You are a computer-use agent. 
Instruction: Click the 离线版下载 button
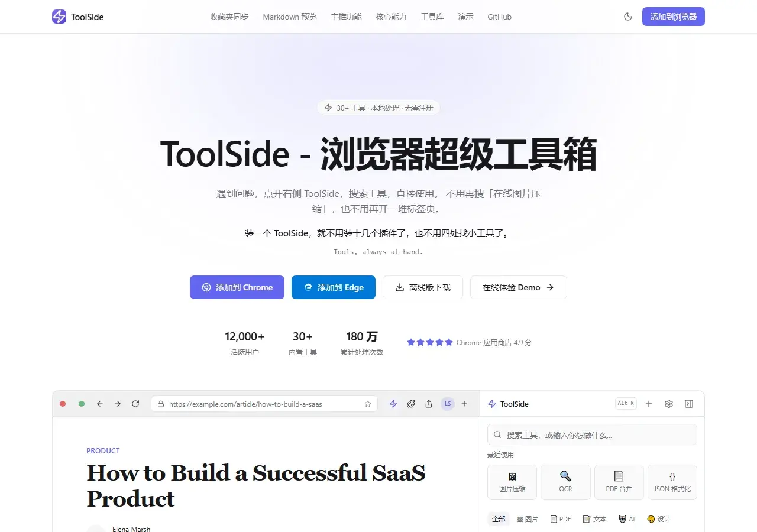click(423, 287)
